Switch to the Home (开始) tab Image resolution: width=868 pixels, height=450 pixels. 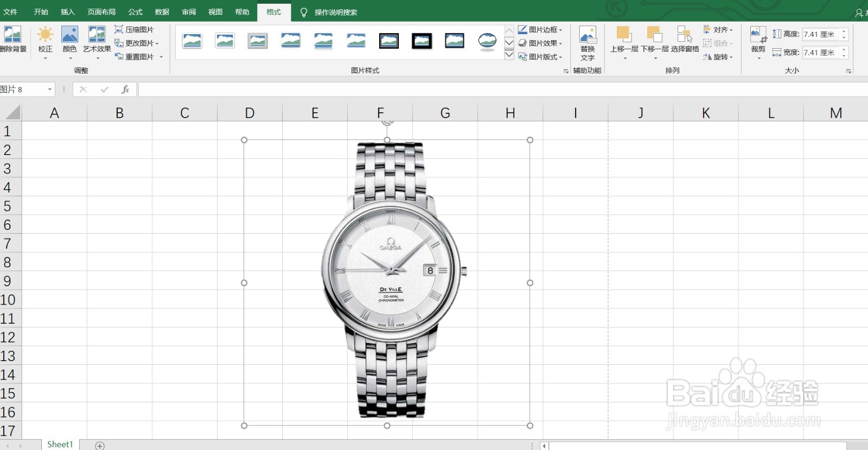coord(41,12)
